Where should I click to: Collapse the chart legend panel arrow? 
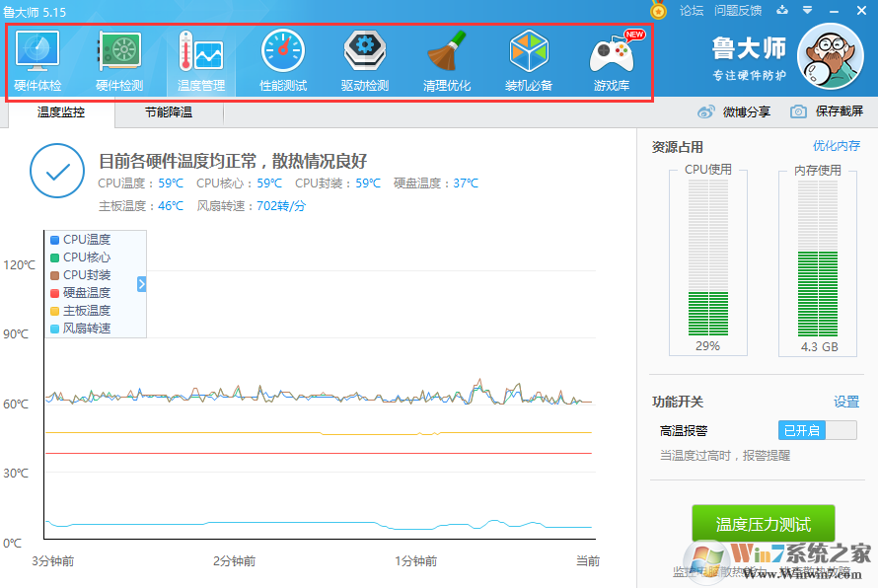[x=142, y=284]
